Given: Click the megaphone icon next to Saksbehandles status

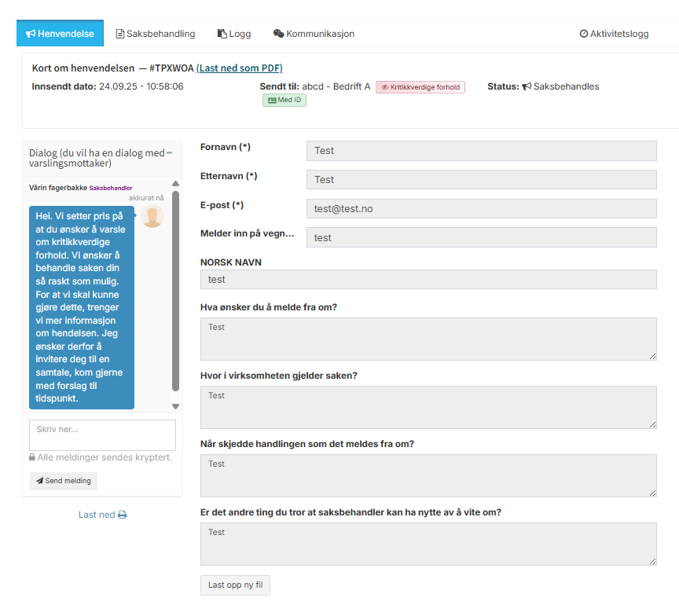Looking at the screenshot, I should tap(527, 86).
